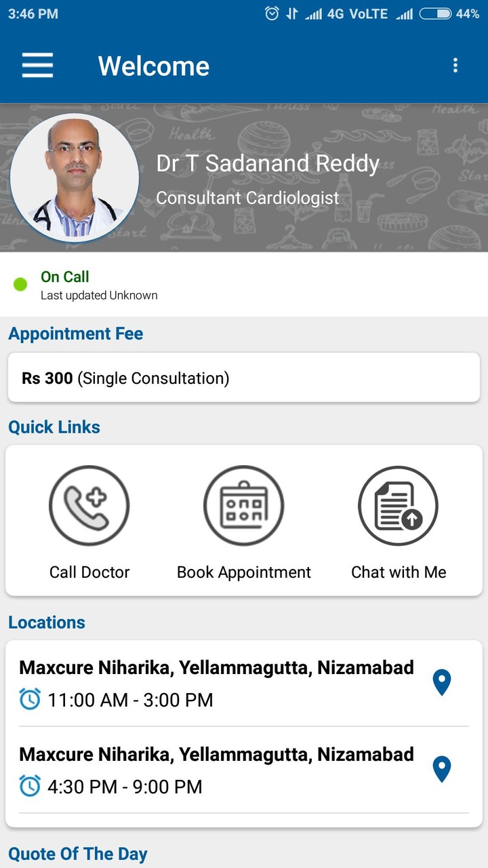Tap the green On Call status dot

coord(20,284)
